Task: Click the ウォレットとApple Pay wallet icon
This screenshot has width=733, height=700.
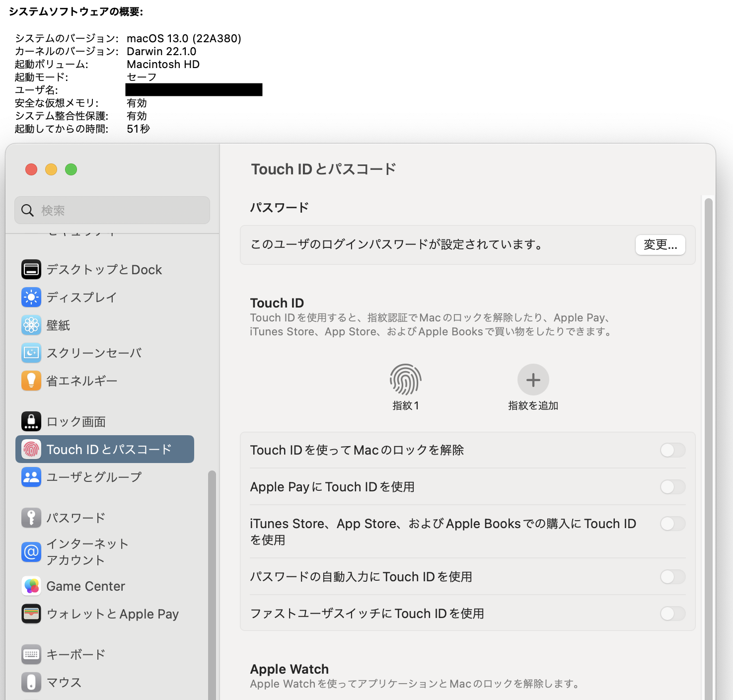Action: (31, 614)
